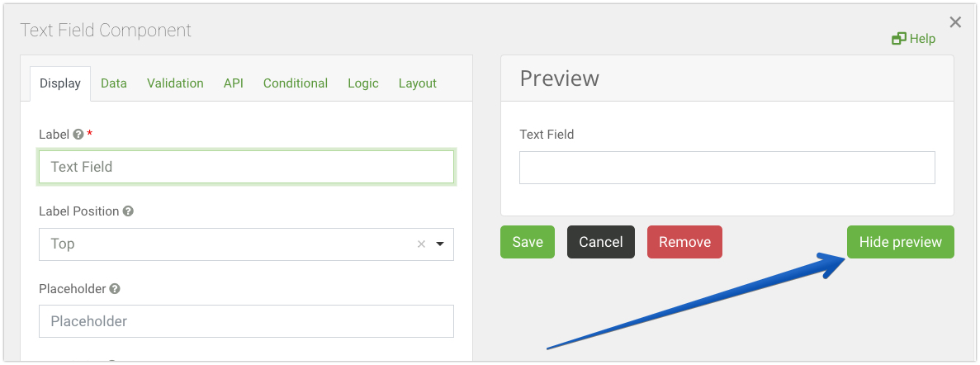Click the Help popup window icon
This screenshot has width=980, height=365.
pos(899,39)
